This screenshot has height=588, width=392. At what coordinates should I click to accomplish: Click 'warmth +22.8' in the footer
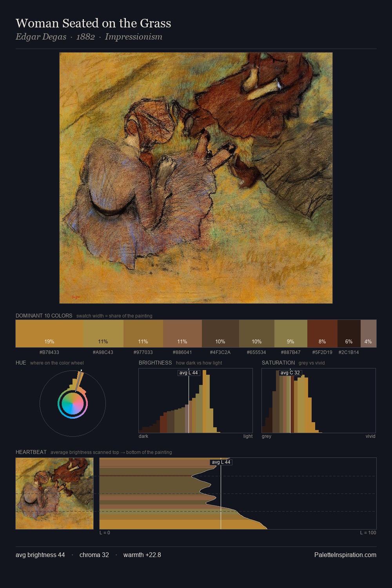pyautogui.click(x=142, y=555)
